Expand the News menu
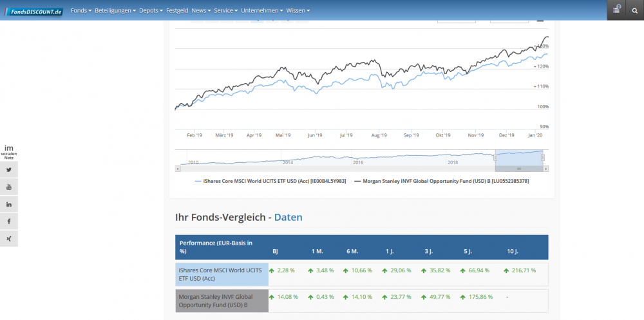The image size is (644, 320). pyautogui.click(x=201, y=11)
